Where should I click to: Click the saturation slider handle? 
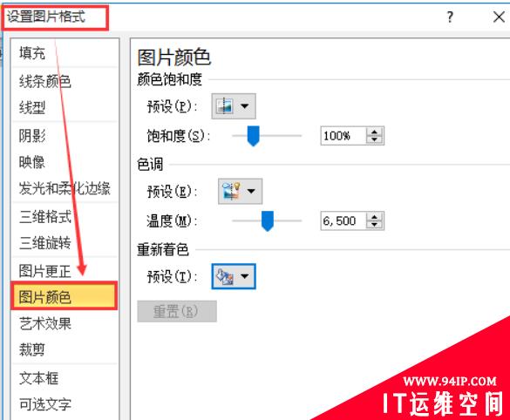coord(253,136)
